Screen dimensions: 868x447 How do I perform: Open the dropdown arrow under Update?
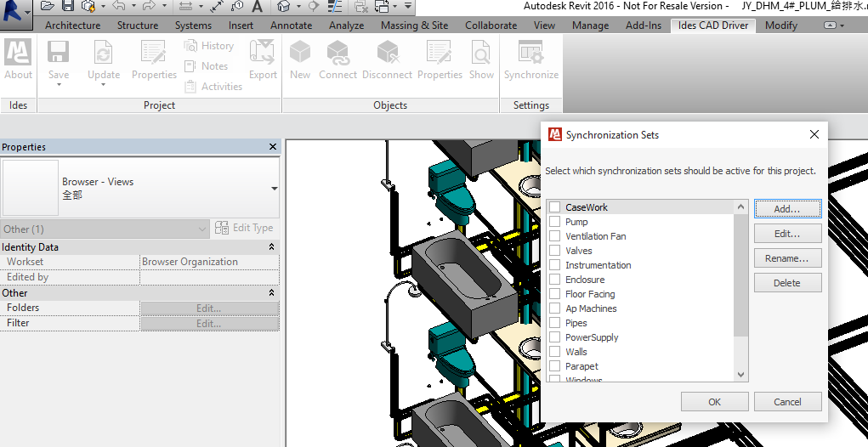point(104,85)
